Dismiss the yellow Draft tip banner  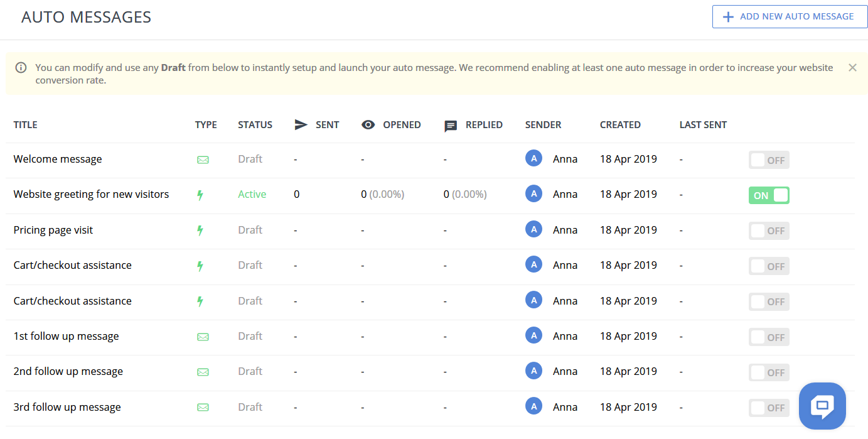coord(852,68)
